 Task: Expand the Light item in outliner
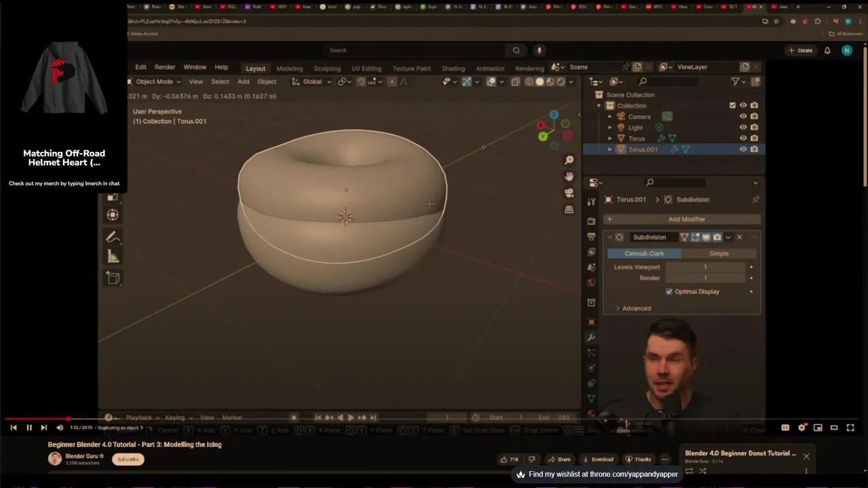[x=610, y=127]
